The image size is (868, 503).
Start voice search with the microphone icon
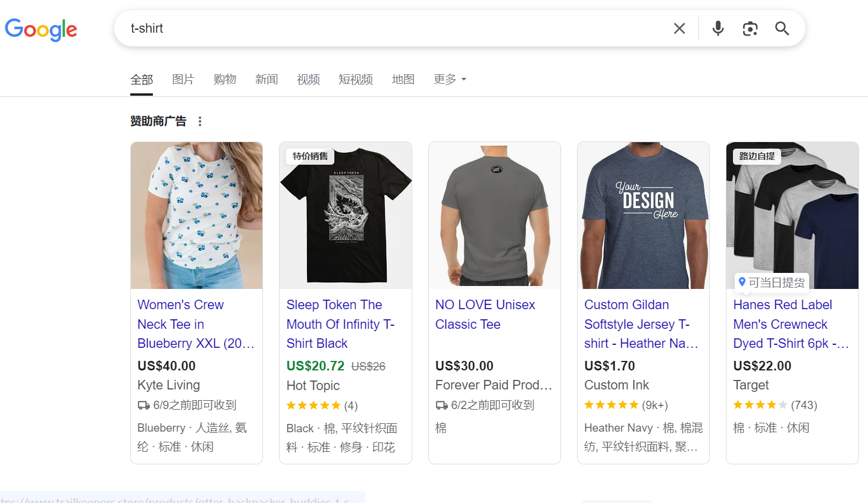point(718,29)
